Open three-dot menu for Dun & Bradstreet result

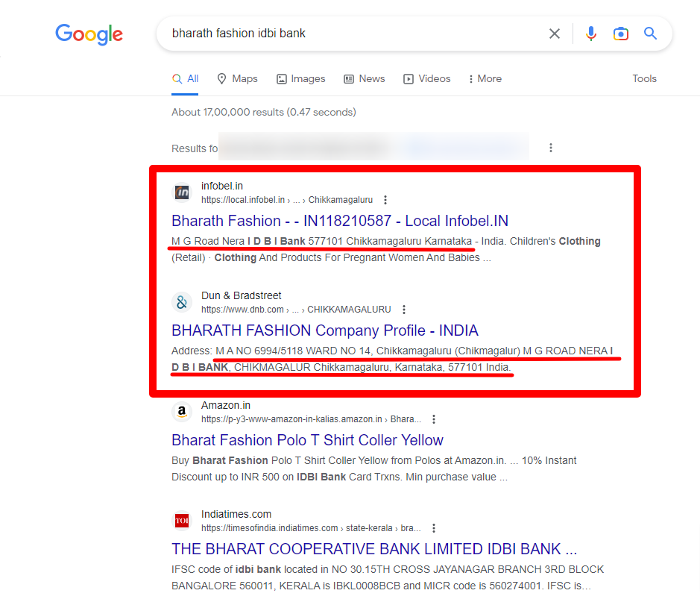point(404,310)
